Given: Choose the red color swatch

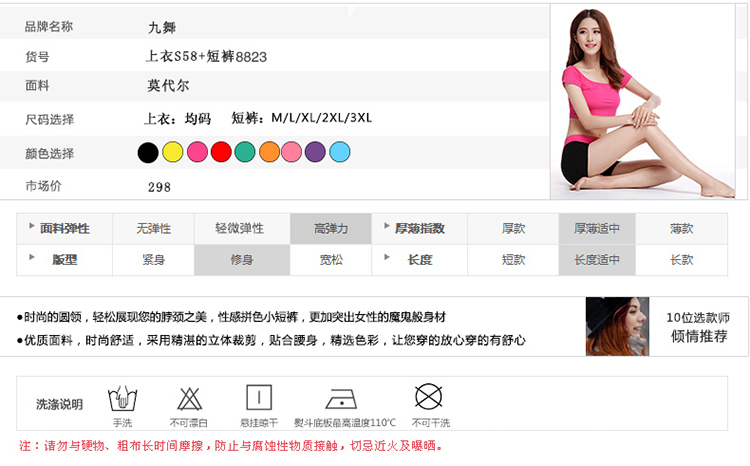Looking at the screenshot, I should tap(221, 153).
